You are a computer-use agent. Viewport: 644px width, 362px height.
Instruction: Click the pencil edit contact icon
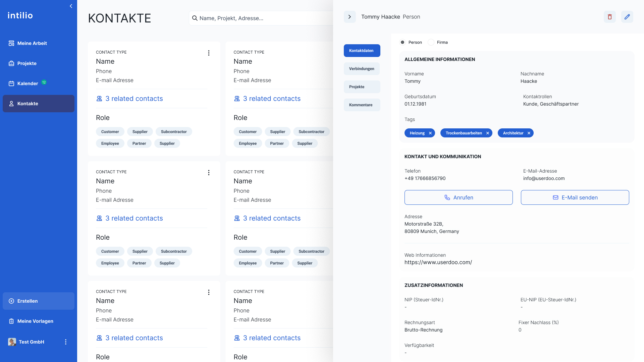pos(627,17)
